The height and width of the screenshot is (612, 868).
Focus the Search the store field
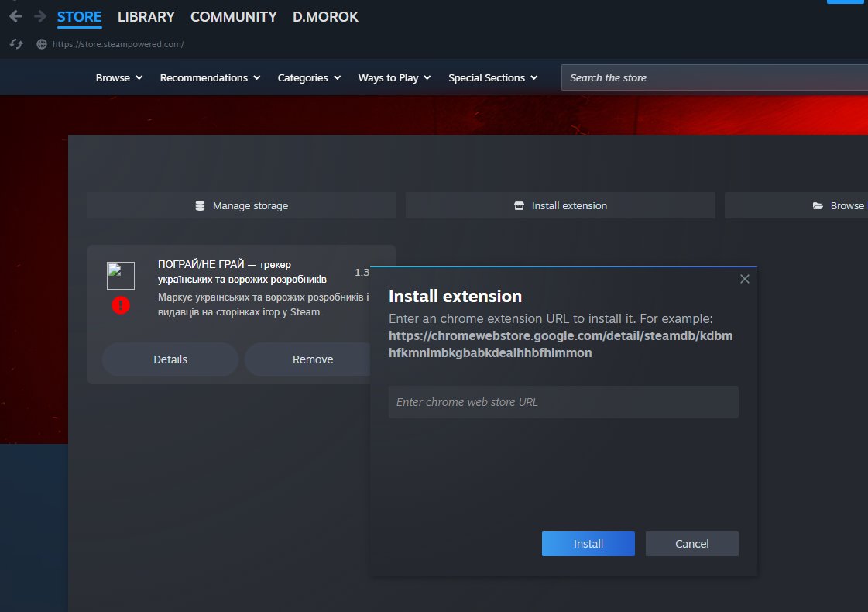(x=715, y=77)
